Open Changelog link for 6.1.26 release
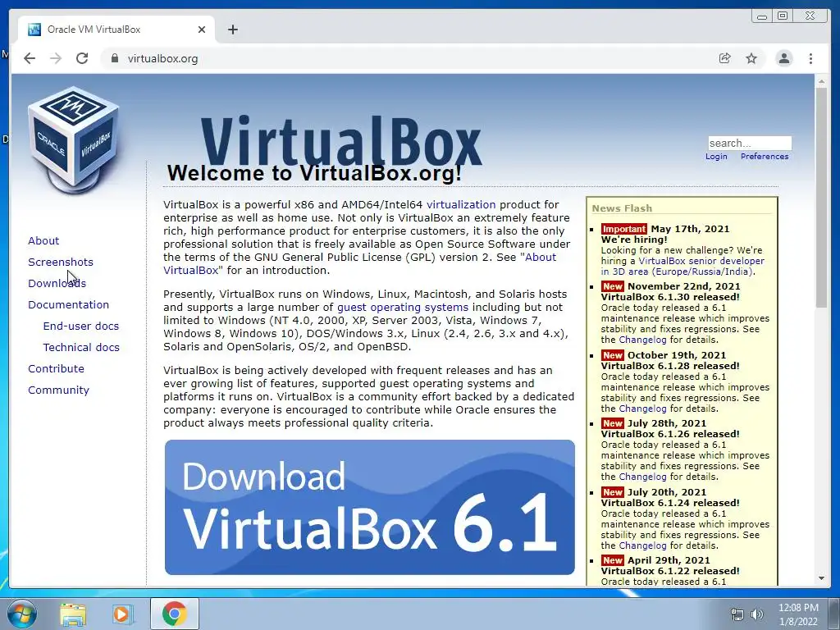Viewport: 840px width, 630px height. (x=643, y=477)
